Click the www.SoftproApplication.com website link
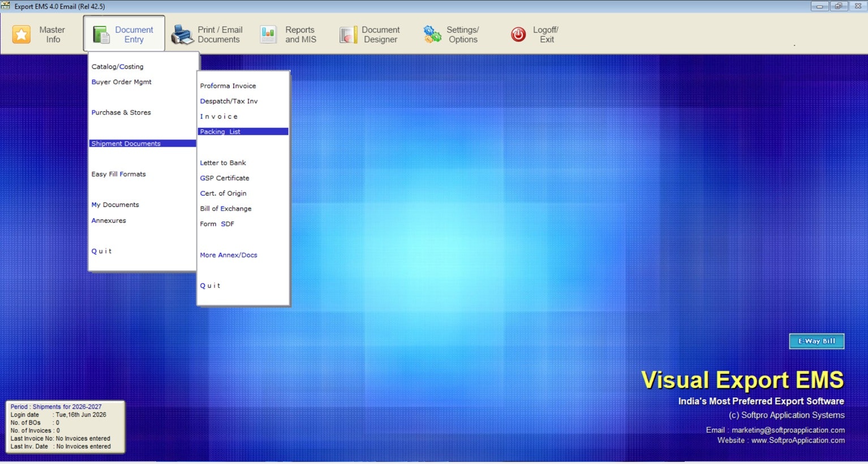868x464 pixels. click(798, 440)
